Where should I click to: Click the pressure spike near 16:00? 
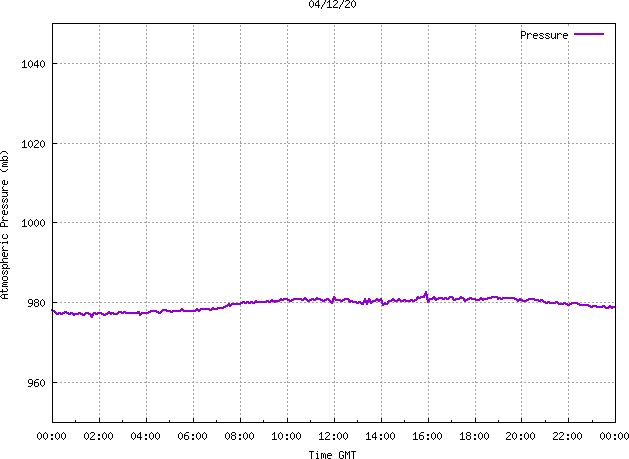point(426,294)
